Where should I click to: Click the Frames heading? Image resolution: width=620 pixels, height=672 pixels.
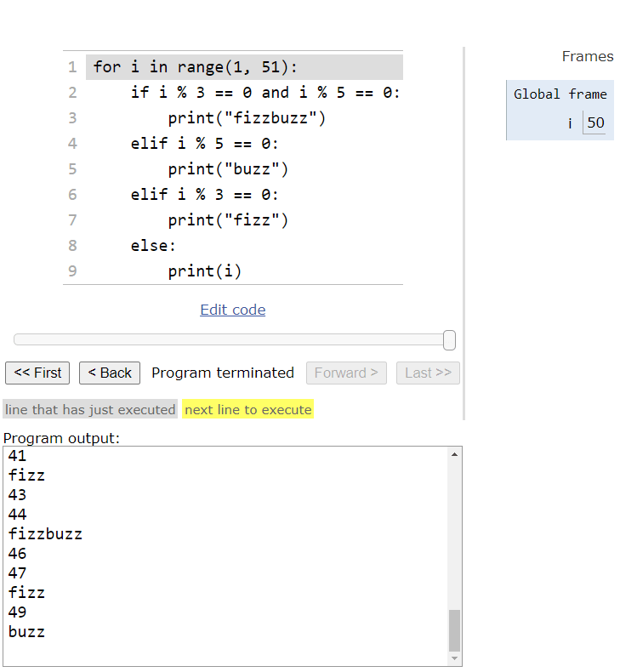(x=588, y=56)
